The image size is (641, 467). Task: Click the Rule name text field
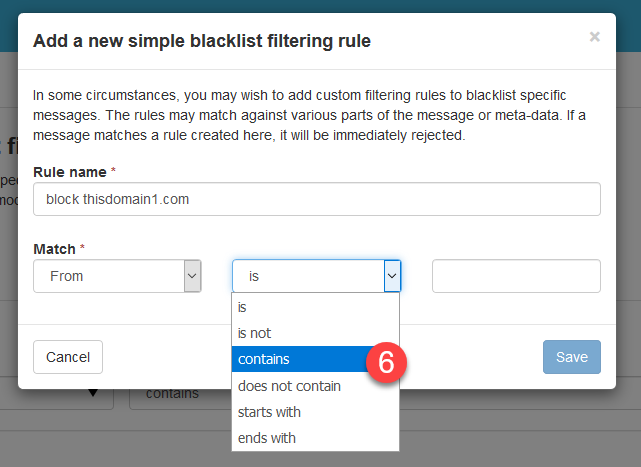click(x=316, y=199)
